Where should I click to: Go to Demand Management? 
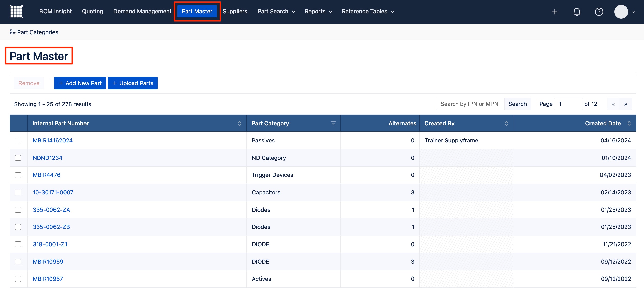point(142,12)
